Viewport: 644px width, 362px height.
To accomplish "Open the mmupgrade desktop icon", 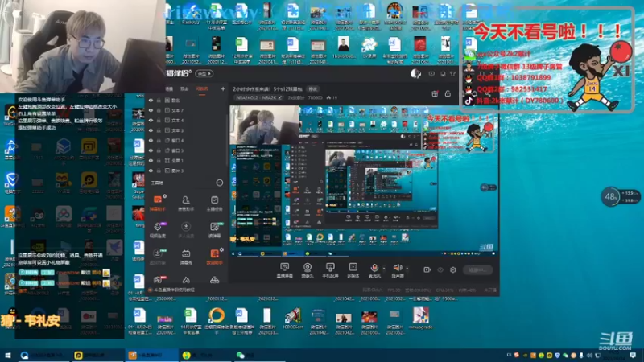I will 420,318.
